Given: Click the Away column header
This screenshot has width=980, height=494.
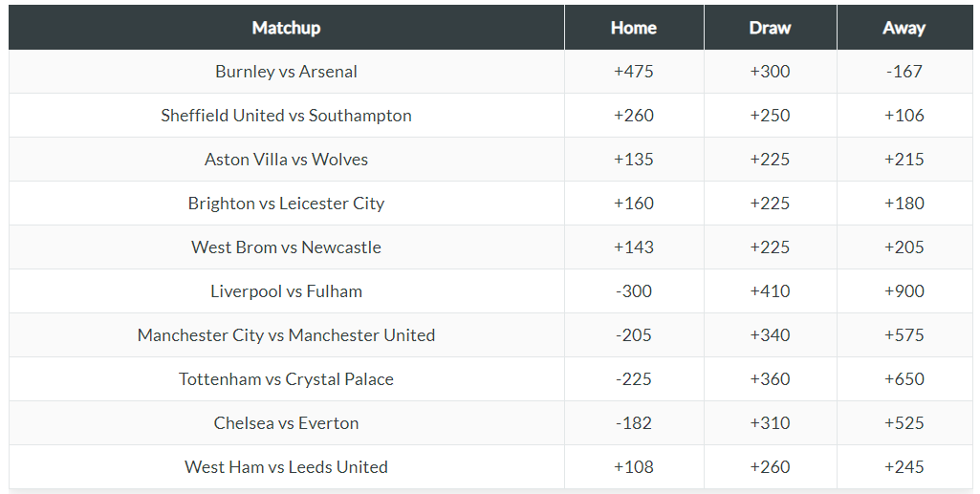Looking at the screenshot, I should point(904,28).
